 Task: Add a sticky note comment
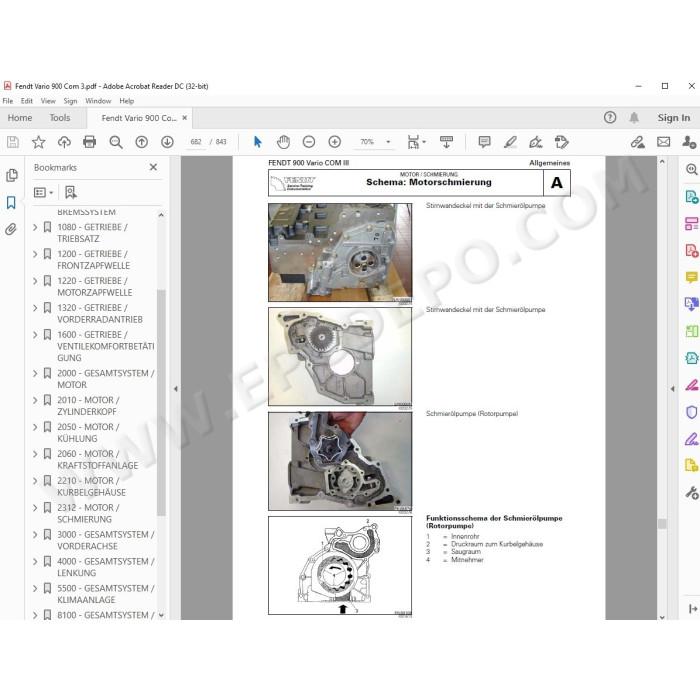(484, 142)
